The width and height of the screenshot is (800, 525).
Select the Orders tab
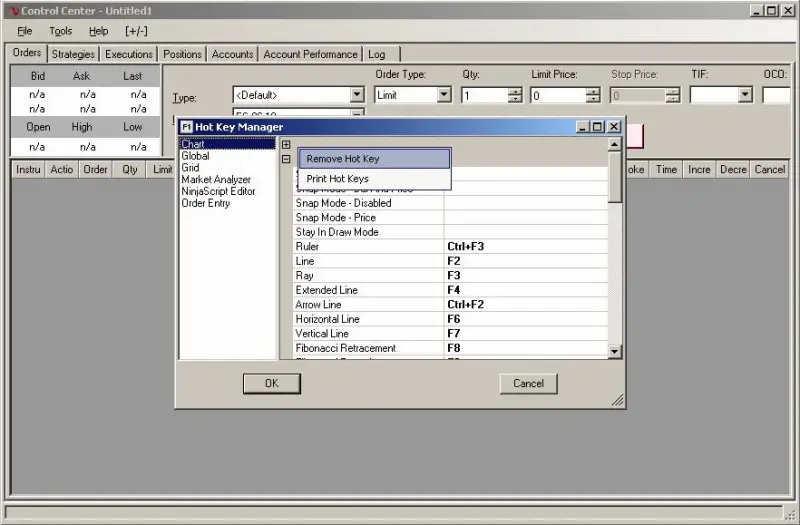pyautogui.click(x=27, y=53)
